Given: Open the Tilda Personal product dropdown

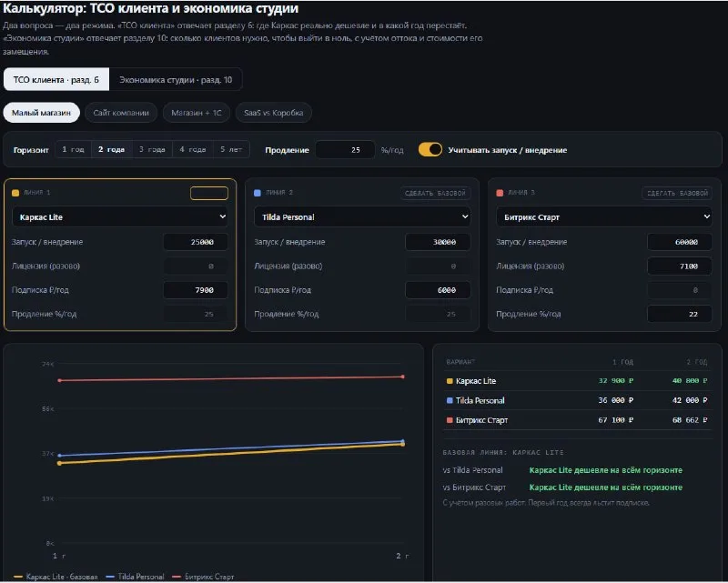Looking at the screenshot, I should (x=362, y=216).
